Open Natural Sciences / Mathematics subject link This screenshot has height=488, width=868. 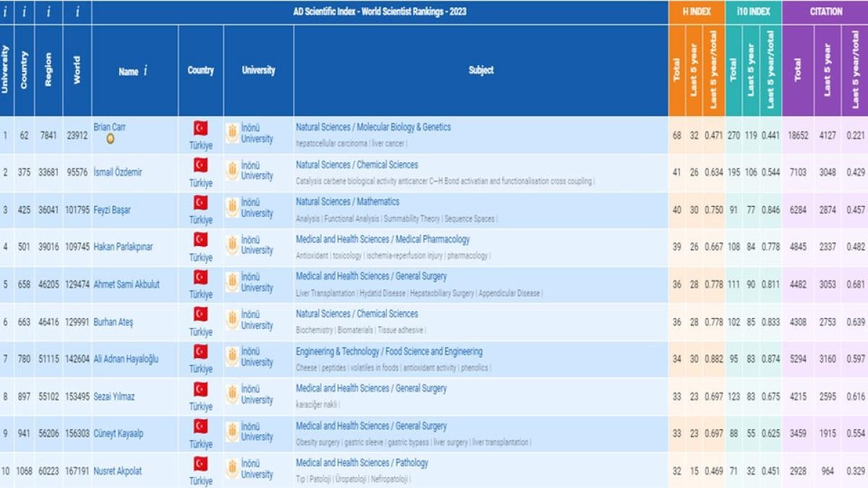[347, 202]
